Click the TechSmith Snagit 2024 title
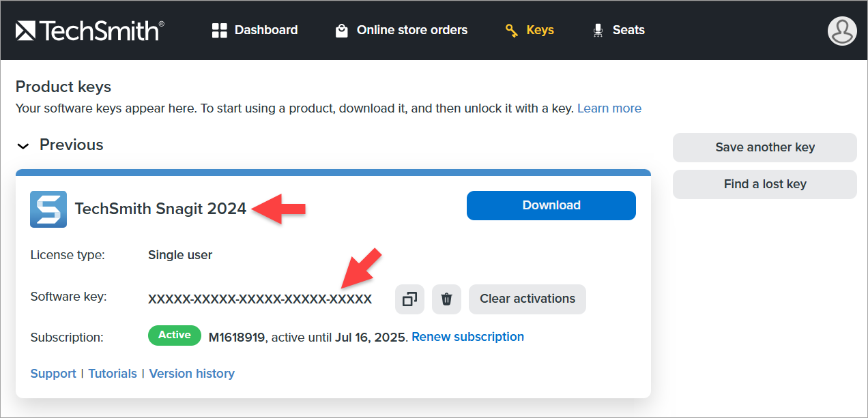 tap(160, 209)
